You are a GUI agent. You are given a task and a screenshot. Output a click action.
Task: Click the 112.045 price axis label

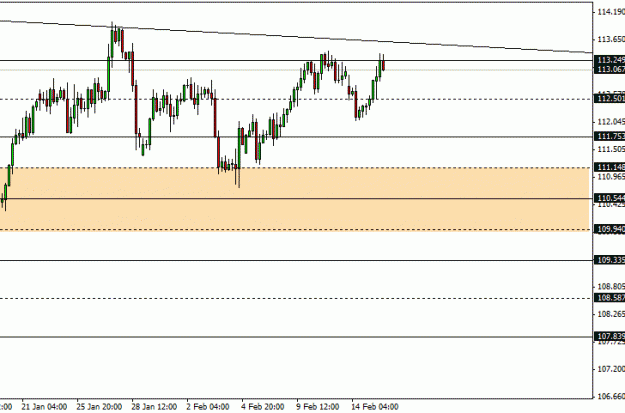pos(611,122)
